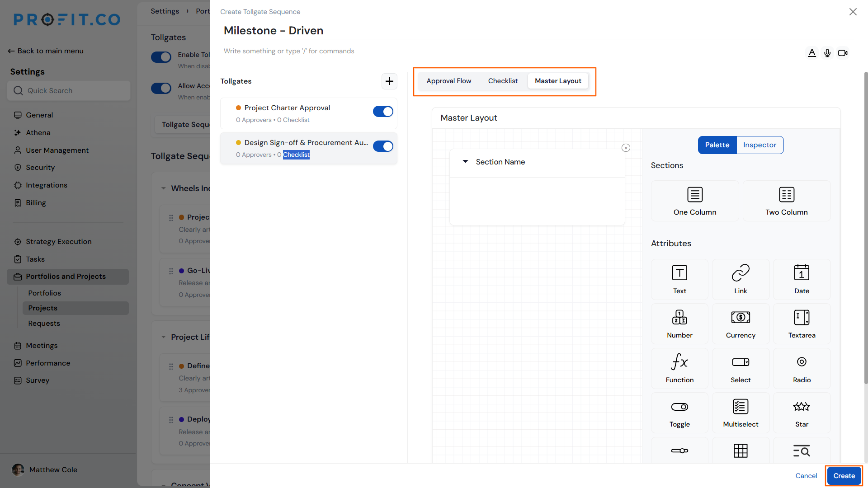Add the Two Column section layout

[x=787, y=201]
